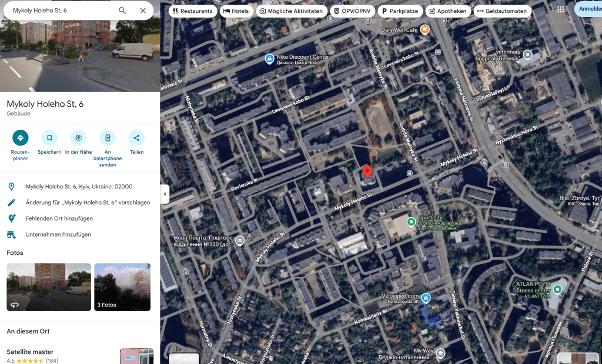
Task: Collapse the side panel arrow
Action: pos(165,194)
